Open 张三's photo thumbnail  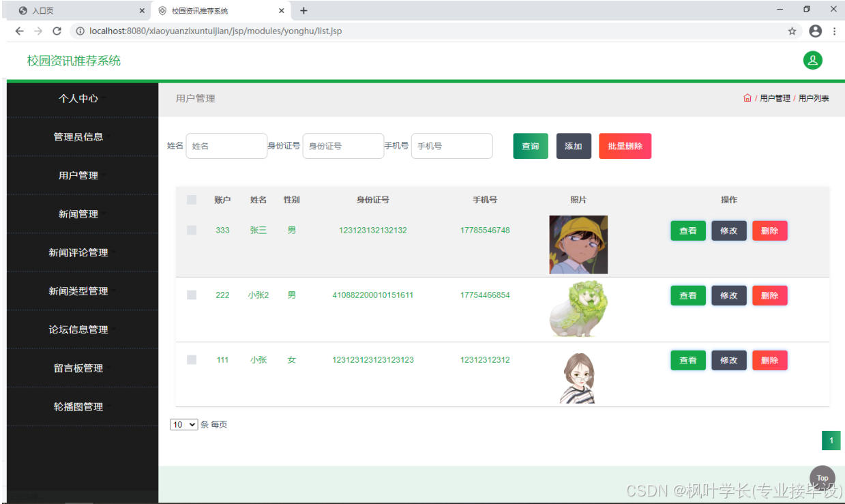(578, 245)
